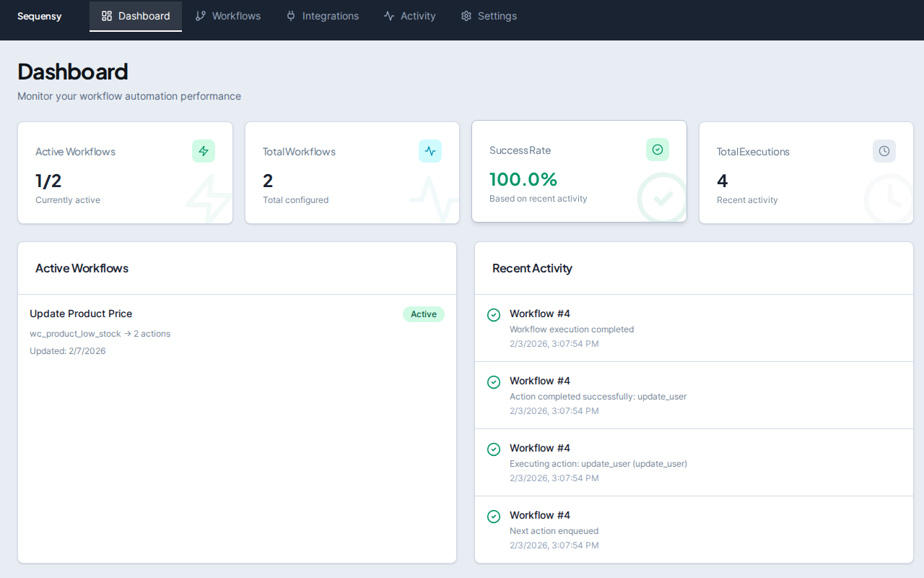Image resolution: width=924 pixels, height=578 pixels.
Task: Click the Integrations plug icon in navbar
Action: pos(291,16)
